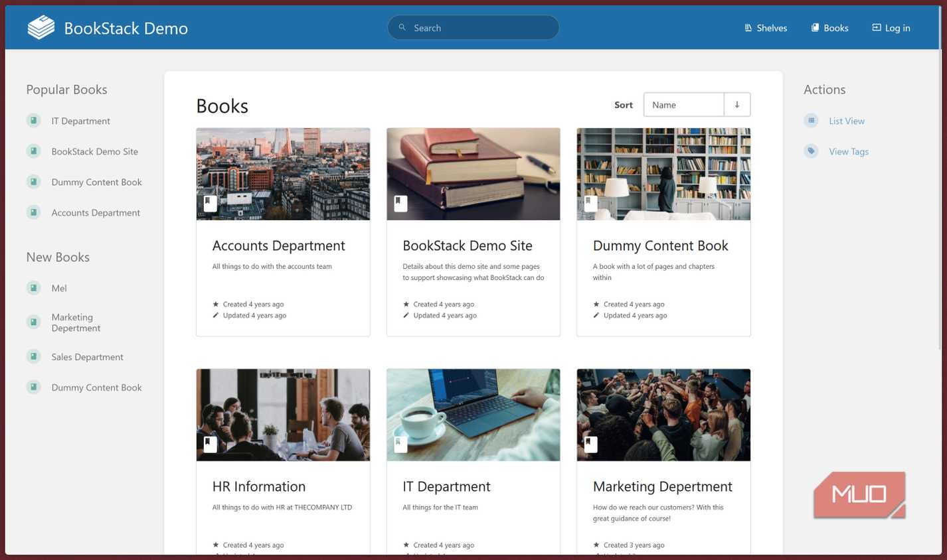The height and width of the screenshot is (560, 947).
Task: Click the book icon beside Mel
Action: pyautogui.click(x=34, y=288)
